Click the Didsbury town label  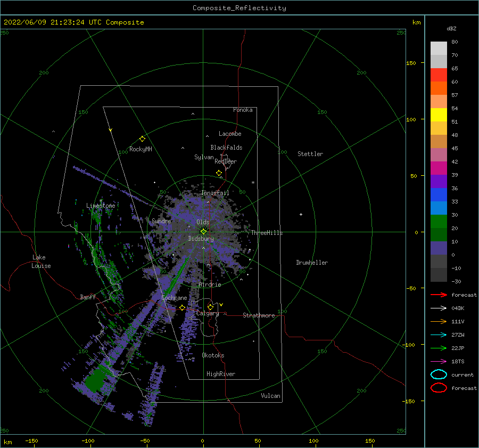pyautogui.click(x=201, y=239)
